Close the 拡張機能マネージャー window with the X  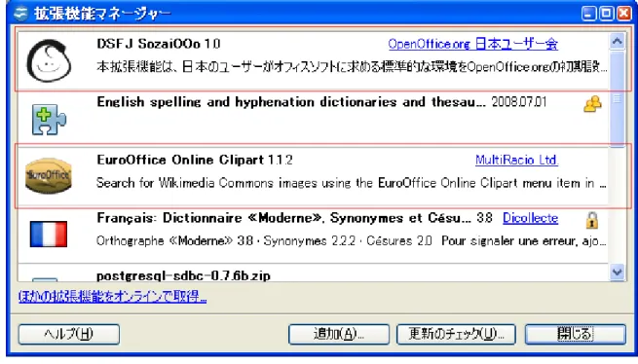click(624, 14)
